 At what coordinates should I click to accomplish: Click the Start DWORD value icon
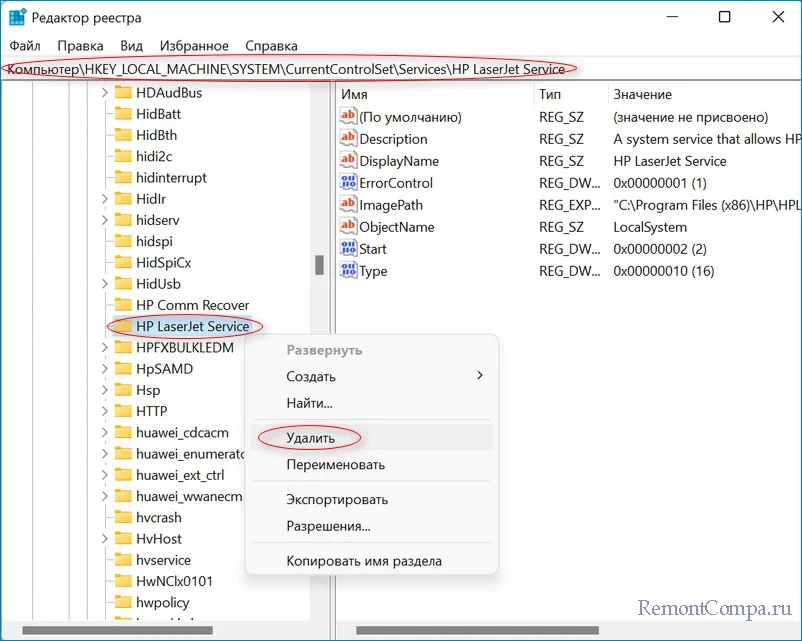click(348, 249)
